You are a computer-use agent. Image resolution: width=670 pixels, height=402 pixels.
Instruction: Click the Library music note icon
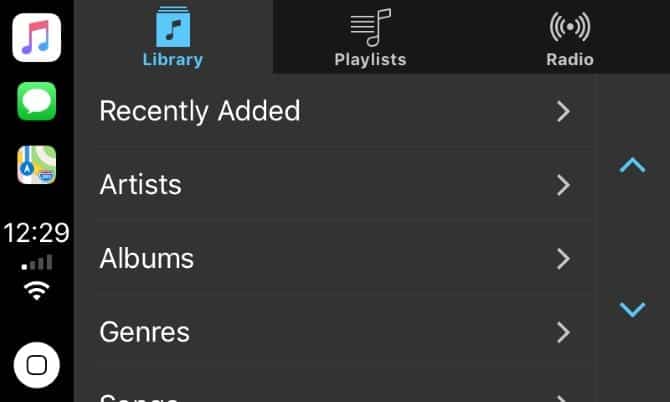pyautogui.click(x=172, y=26)
